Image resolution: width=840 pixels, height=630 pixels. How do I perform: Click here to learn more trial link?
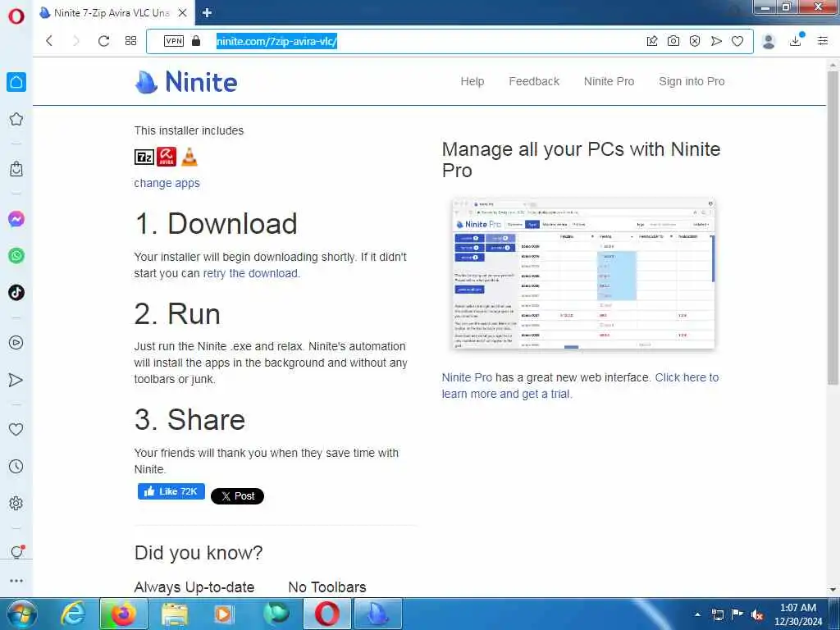tap(580, 386)
